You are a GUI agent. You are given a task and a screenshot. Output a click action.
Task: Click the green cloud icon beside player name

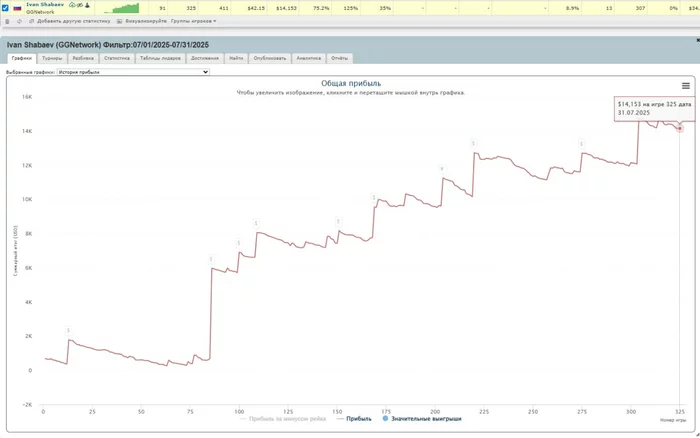click(72, 5)
